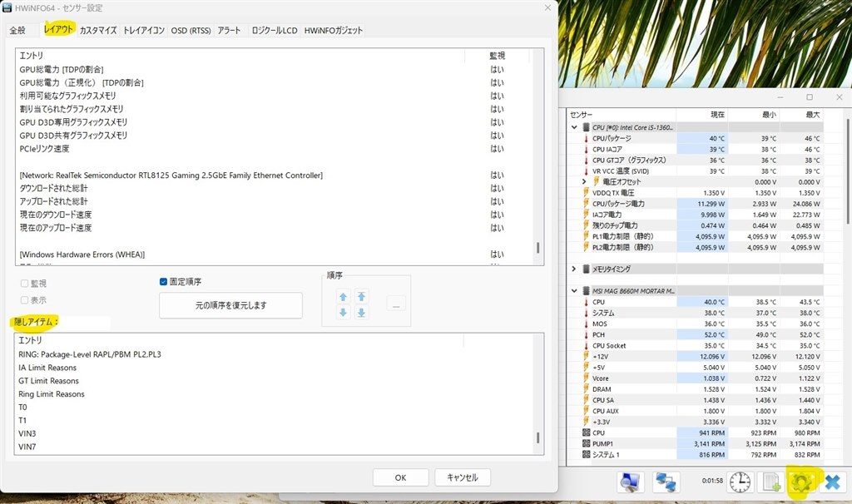Open the OSD (RTSS) tab
Image resolution: width=852 pixels, height=504 pixels.
[190, 29]
